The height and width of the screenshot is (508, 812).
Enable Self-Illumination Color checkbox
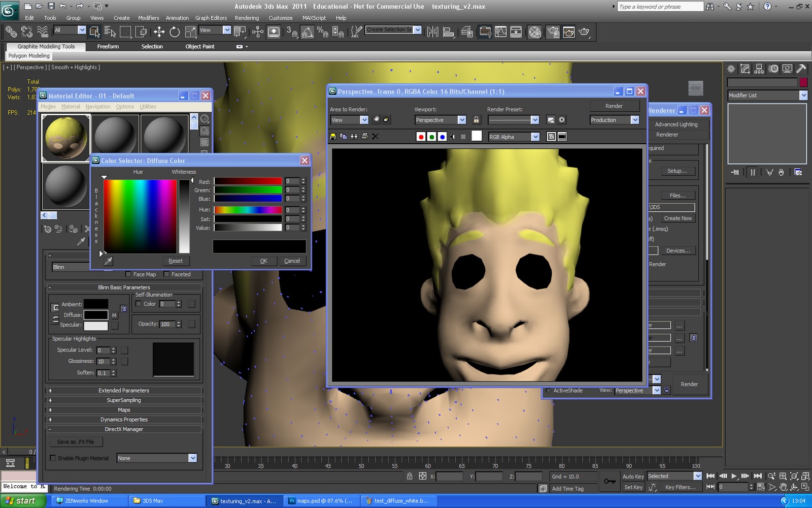(x=138, y=304)
